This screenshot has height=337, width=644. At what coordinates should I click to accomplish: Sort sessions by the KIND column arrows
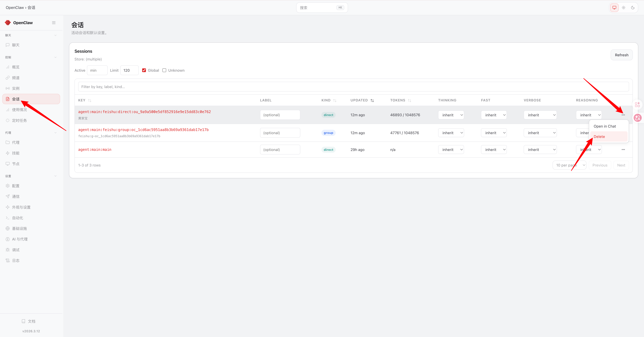pyautogui.click(x=335, y=100)
